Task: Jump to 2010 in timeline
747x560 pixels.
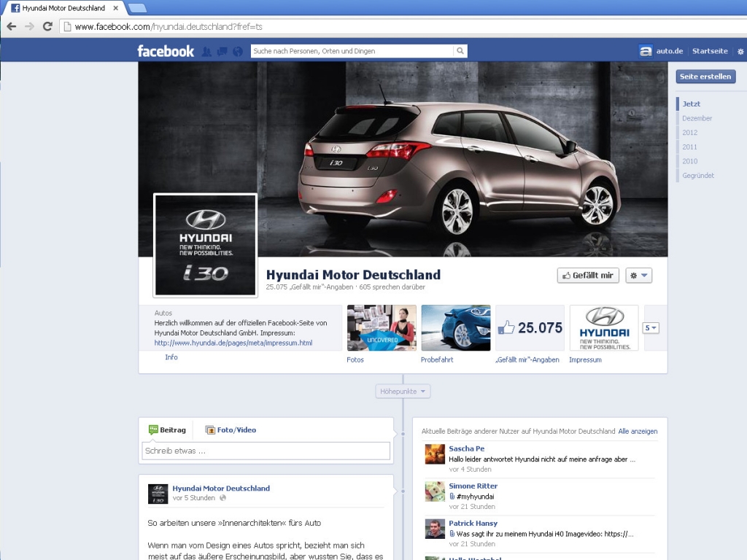Action: tap(689, 161)
